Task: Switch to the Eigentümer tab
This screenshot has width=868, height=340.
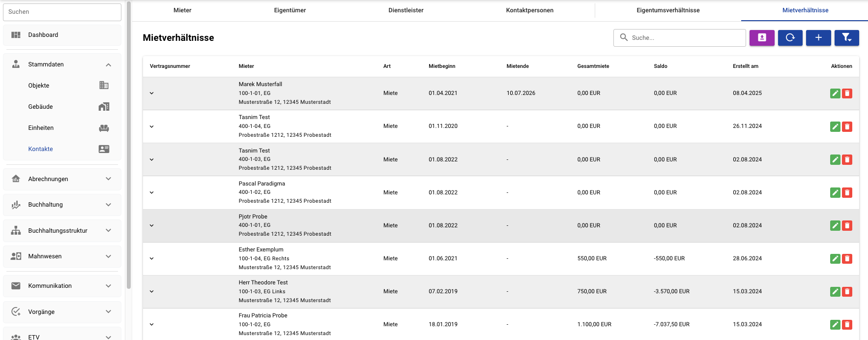Action: coord(290,10)
